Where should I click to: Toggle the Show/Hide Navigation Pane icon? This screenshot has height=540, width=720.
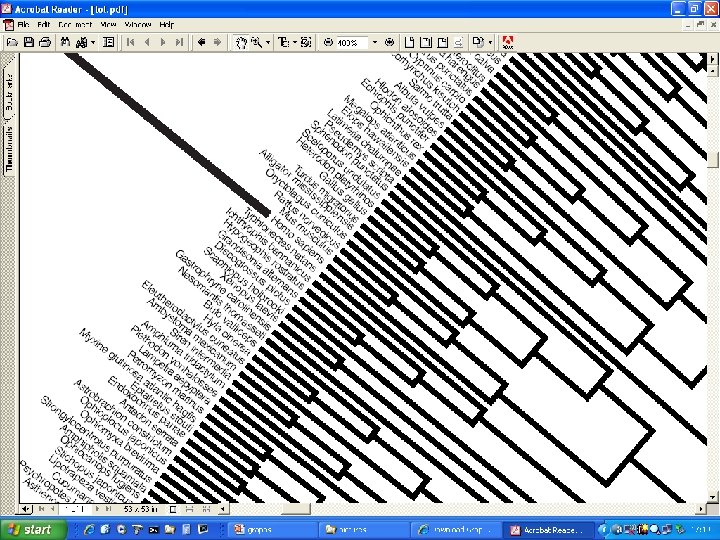click(x=109, y=43)
